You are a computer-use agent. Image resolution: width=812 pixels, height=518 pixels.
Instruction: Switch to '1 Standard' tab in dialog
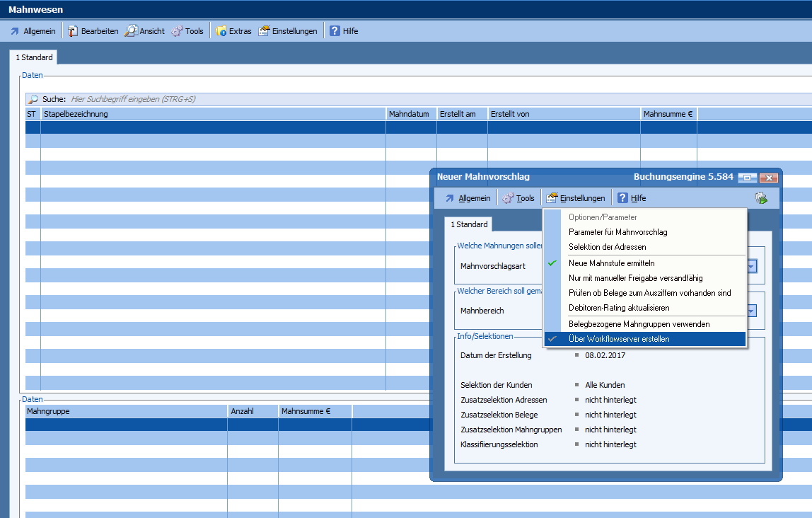pos(469,224)
